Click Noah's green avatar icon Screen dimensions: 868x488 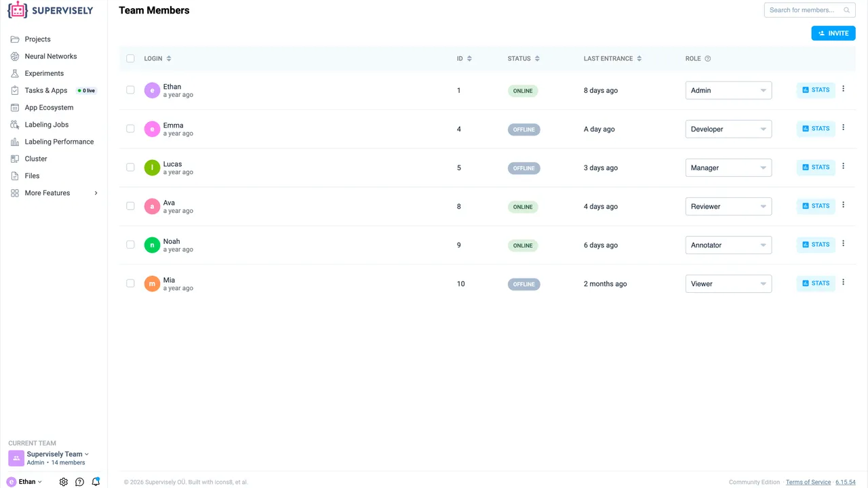point(152,245)
